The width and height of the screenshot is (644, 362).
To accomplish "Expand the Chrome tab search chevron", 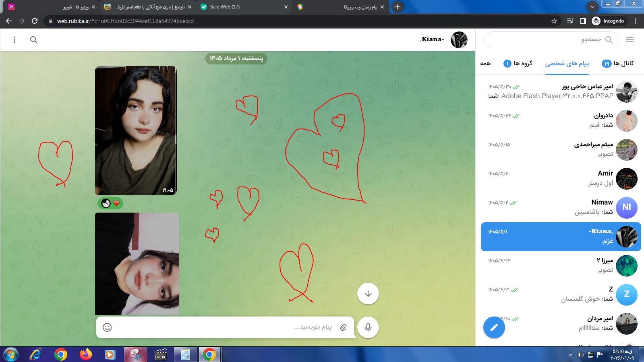I will point(592,7).
